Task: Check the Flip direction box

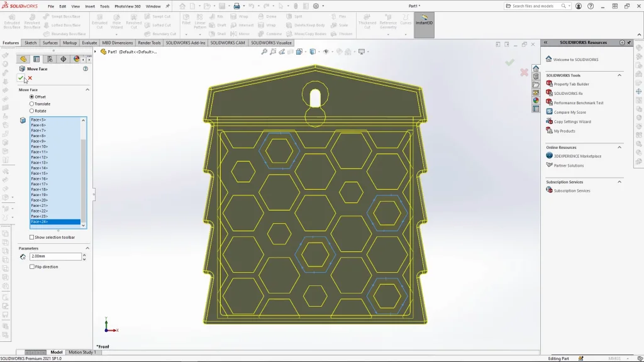Action: pos(32,266)
